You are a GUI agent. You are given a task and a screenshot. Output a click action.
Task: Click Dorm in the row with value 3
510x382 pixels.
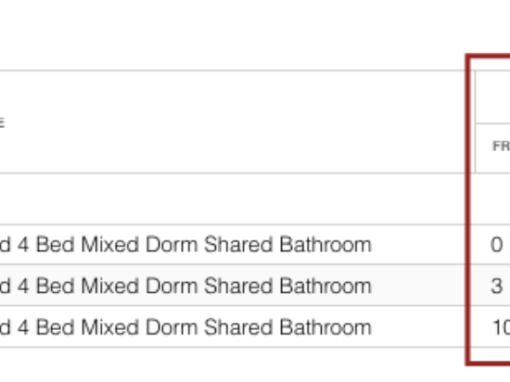(x=172, y=286)
